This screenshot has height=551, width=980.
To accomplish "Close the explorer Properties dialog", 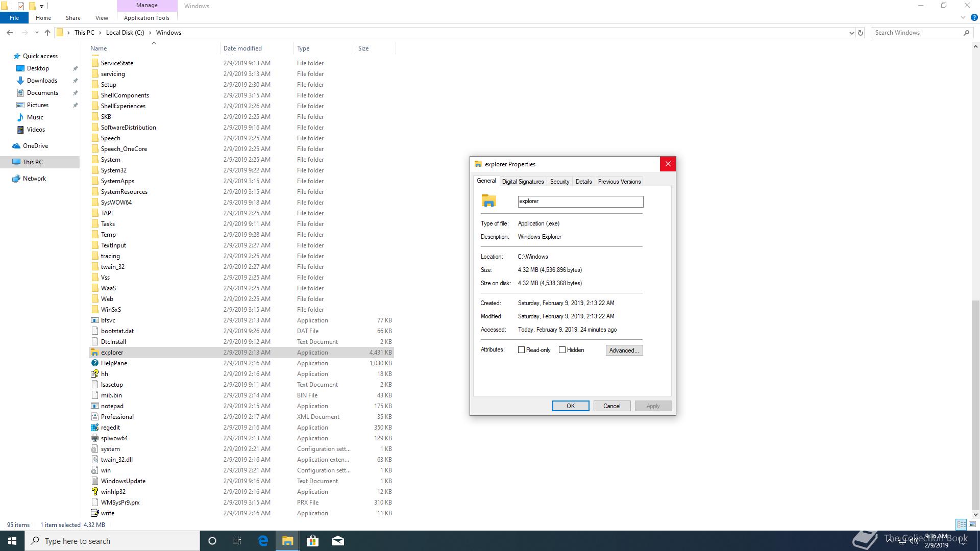I will (x=668, y=164).
